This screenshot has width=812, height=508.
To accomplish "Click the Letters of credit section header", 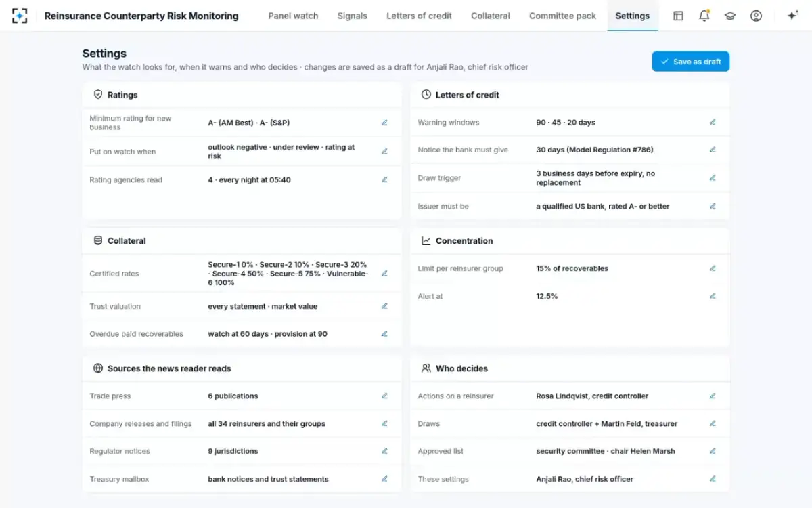I will 468,95.
